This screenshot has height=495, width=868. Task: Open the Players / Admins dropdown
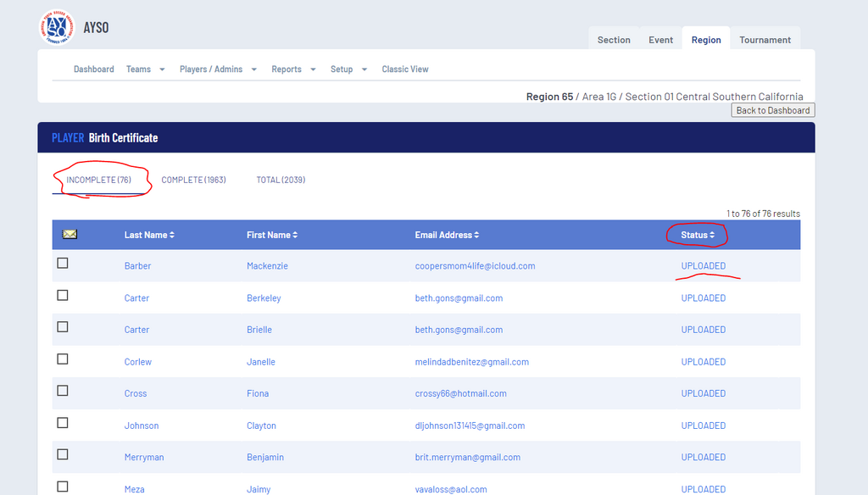(218, 70)
